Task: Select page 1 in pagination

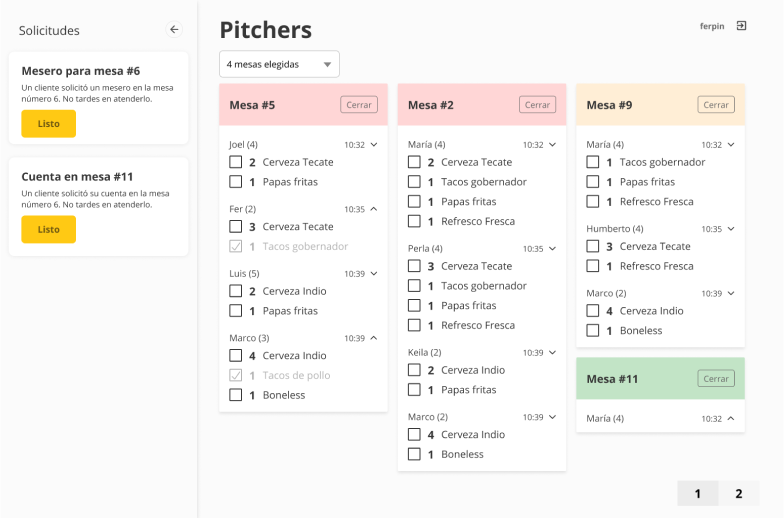Action: coord(698,493)
